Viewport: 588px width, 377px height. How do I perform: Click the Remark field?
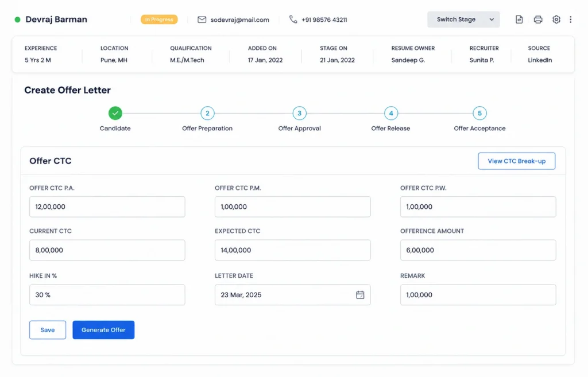tap(478, 295)
